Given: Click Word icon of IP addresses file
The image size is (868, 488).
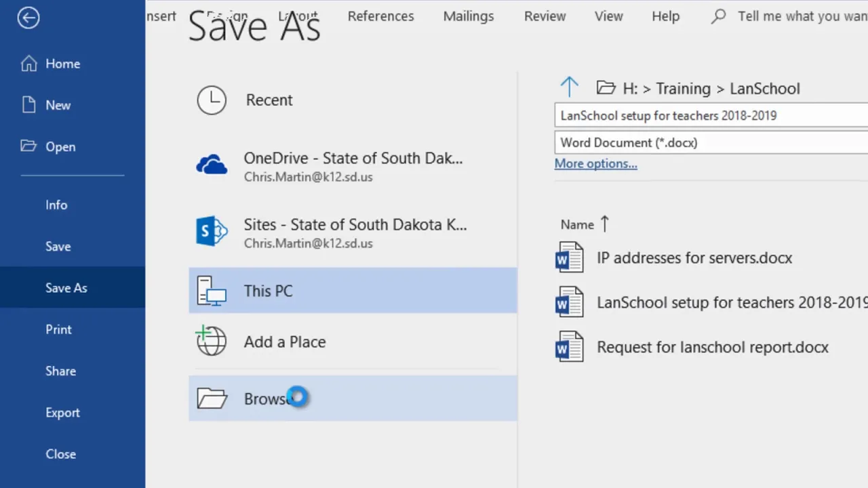Looking at the screenshot, I should pos(569,258).
